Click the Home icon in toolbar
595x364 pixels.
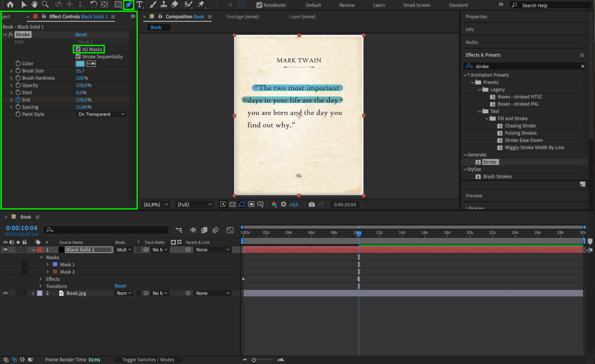pos(10,4)
